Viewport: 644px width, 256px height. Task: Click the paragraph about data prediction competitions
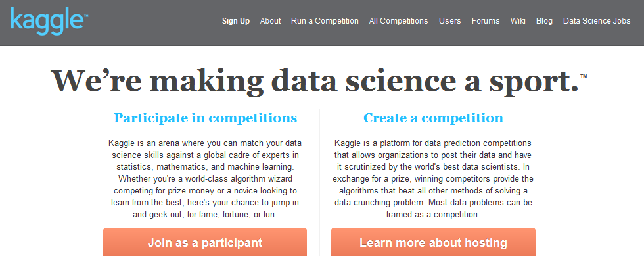[x=433, y=178]
